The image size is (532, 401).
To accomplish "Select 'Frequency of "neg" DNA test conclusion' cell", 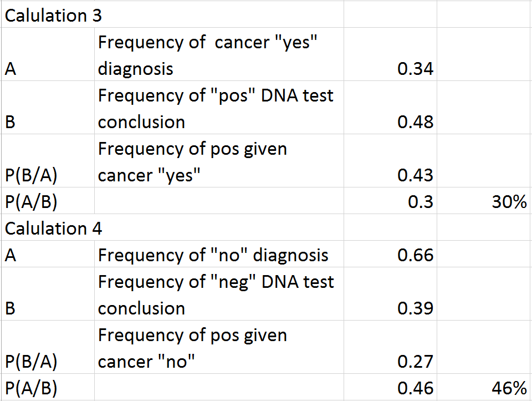I will coord(216,295).
